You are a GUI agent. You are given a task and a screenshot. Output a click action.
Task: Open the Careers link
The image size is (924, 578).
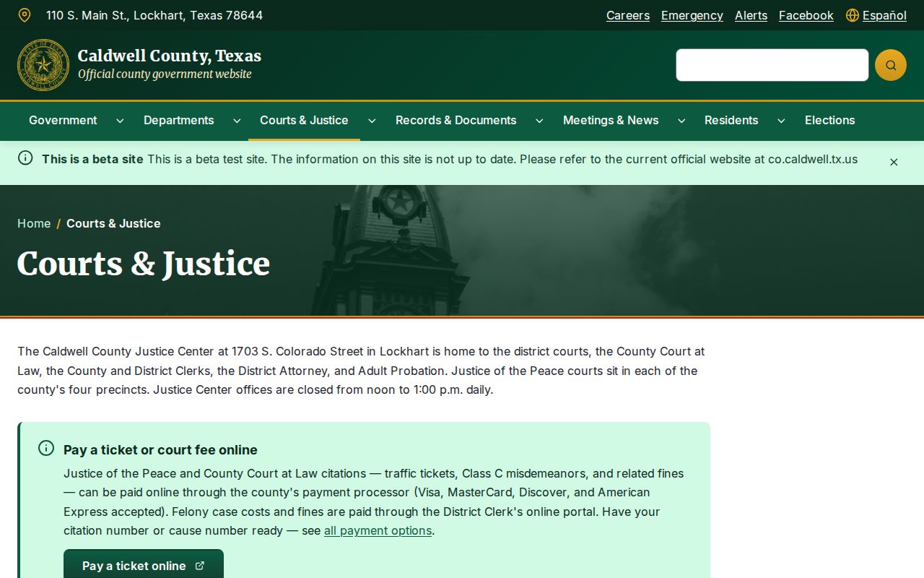(628, 15)
